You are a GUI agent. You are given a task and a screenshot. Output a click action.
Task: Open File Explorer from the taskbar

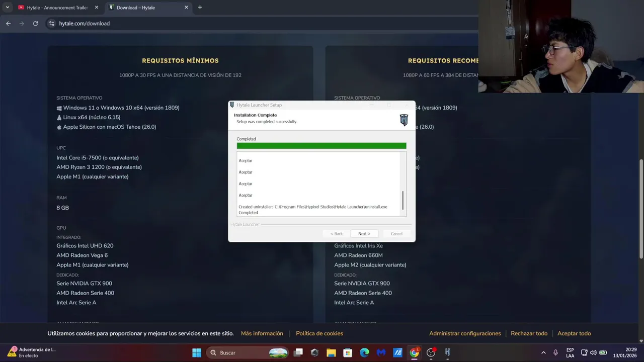(331, 352)
